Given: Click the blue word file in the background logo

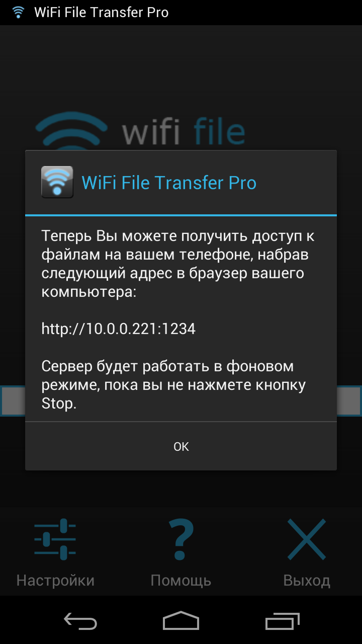Looking at the screenshot, I should point(219,131).
